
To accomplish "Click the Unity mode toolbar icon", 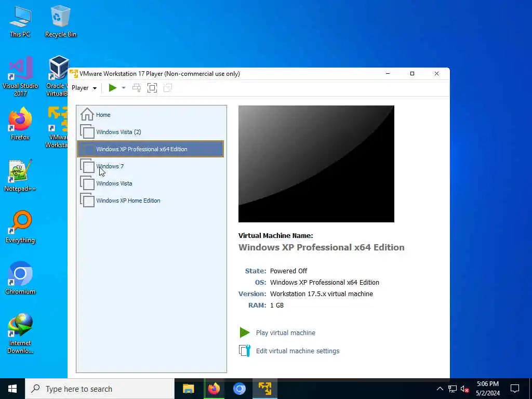I will click(168, 88).
